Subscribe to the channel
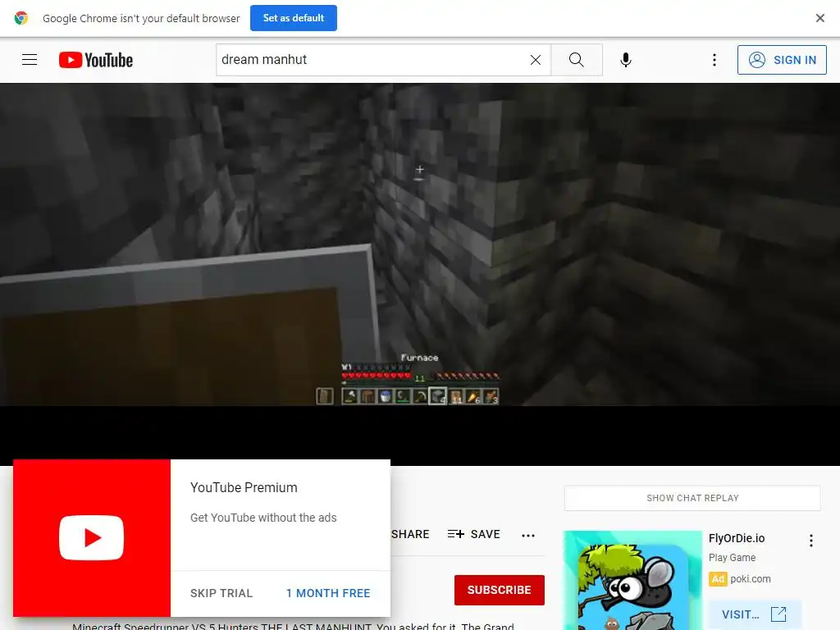 [x=500, y=590]
